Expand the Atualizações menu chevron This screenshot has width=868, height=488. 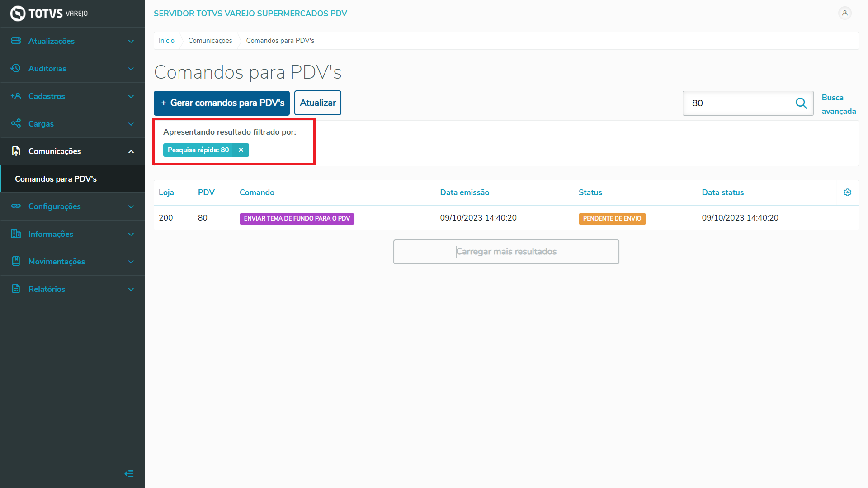point(131,41)
